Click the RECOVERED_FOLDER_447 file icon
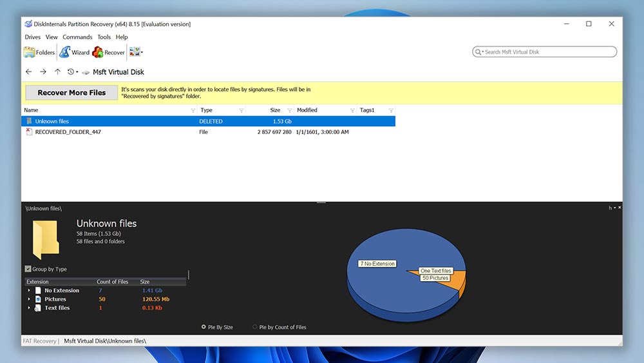This screenshot has height=363, width=644. click(x=29, y=132)
